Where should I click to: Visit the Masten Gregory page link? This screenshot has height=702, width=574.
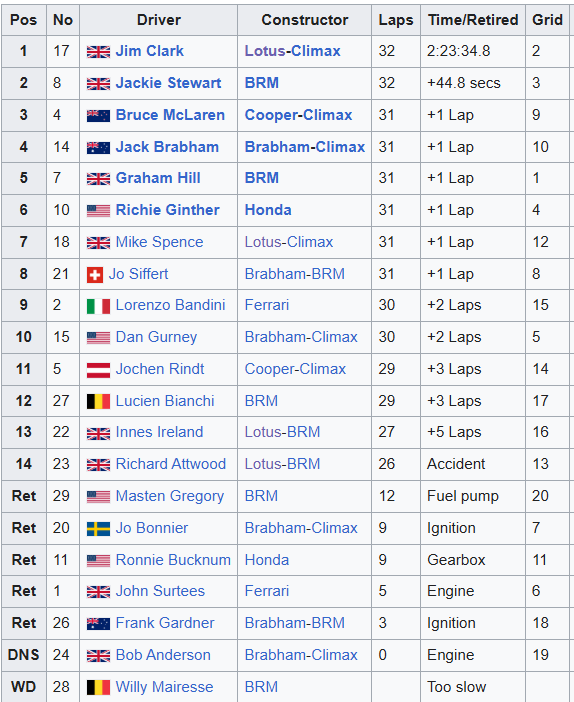(x=170, y=496)
